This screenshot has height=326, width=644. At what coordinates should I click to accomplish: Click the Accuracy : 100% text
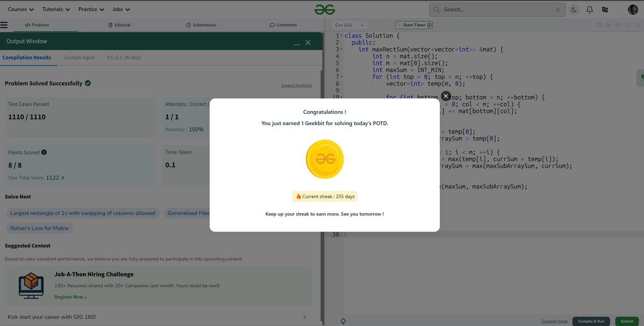click(x=185, y=129)
